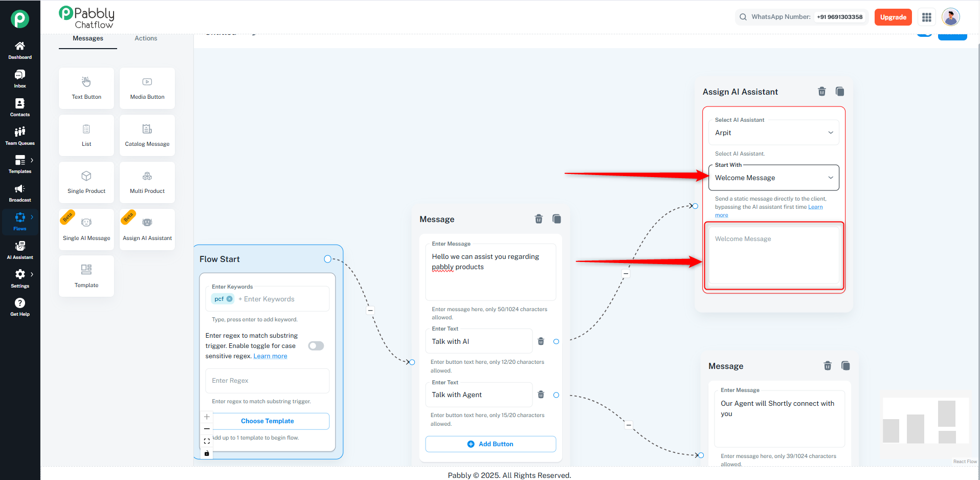Edit the Talk with AI button text
The height and width of the screenshot is (480, 980).
479,341
